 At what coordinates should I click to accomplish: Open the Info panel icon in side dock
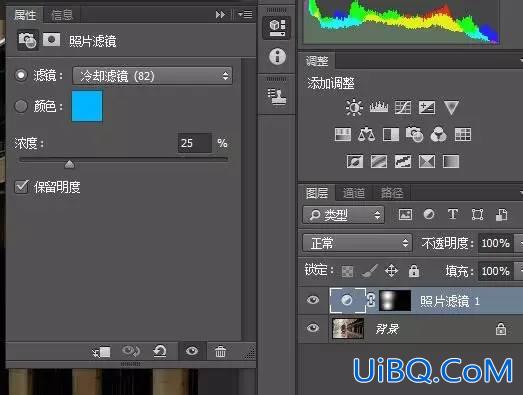pos(277,56)
